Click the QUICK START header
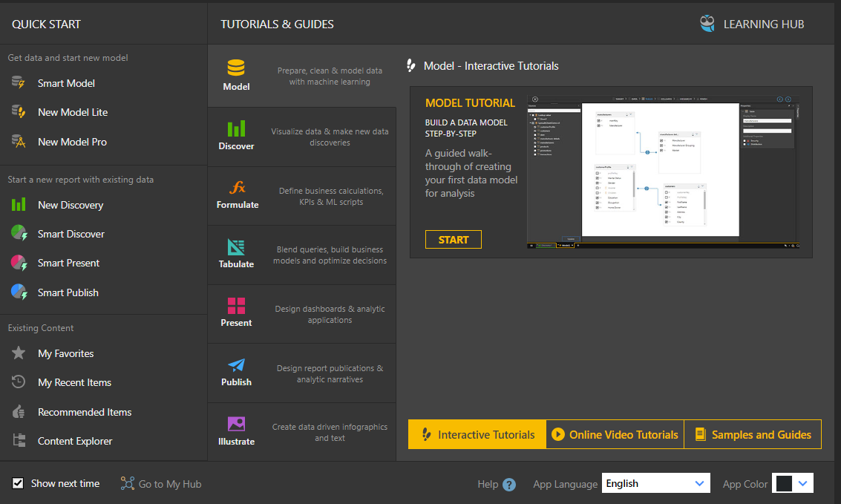 coord(46,24)
